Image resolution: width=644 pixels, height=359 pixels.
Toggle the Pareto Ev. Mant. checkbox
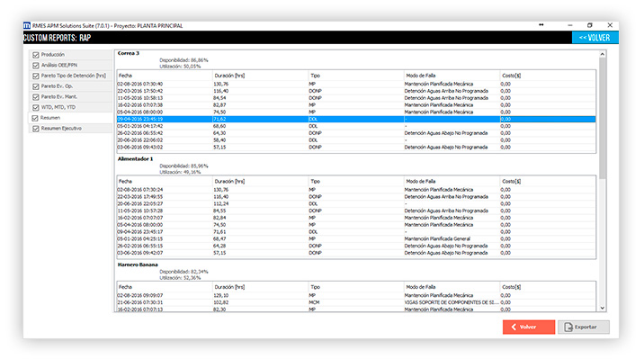[x=36, y=97]
